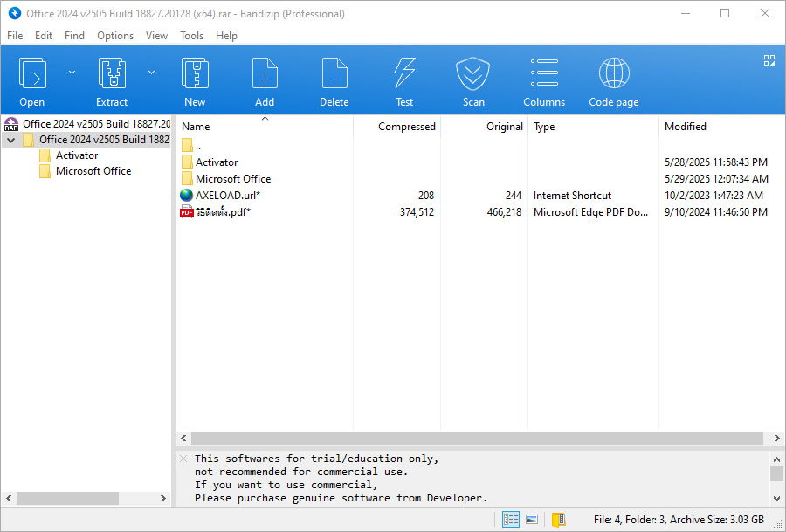Screen dimensions: 786x532
Task: Click the Bandizip app icon in title bar
Action: tap(14, 13)
